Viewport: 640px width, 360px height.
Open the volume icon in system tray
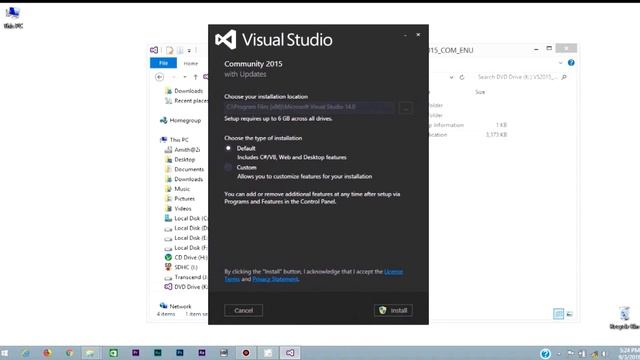604,354
